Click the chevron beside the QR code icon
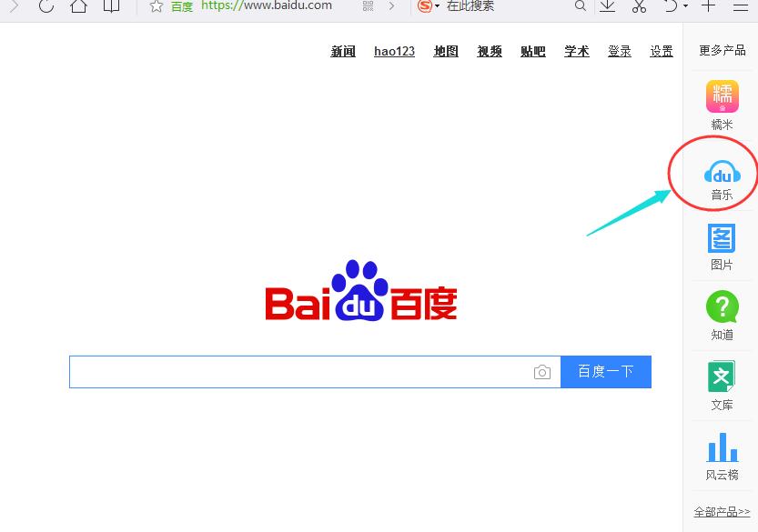 (x=391, y=5)
